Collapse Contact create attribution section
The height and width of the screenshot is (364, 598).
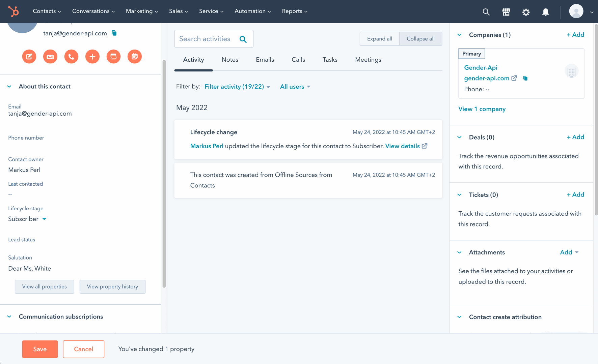click(x=459, y=317)
